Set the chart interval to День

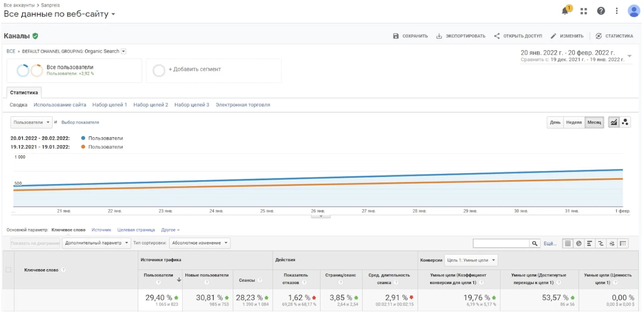[555, 122]
